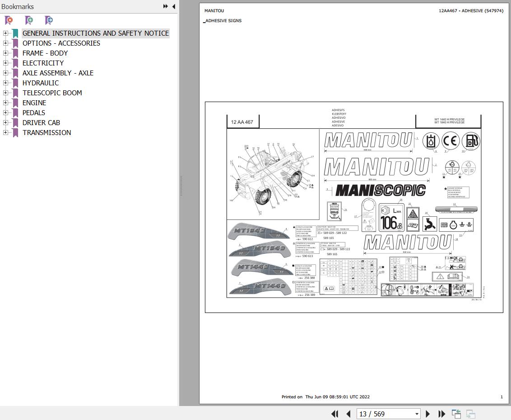Screen dimensions: 511x420
Task: Click the "Bookmarks" panel title
Action: click(18, 6)
